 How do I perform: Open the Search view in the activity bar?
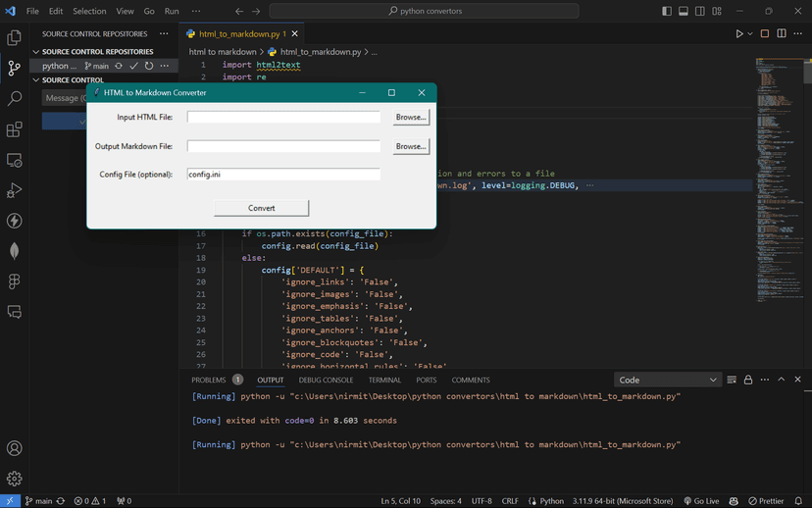point(14,99)
